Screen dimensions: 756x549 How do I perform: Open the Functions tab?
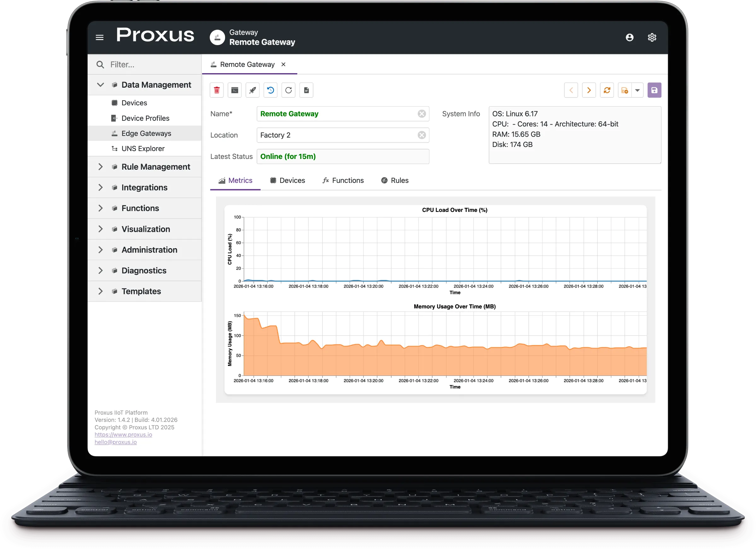[343, 180]
